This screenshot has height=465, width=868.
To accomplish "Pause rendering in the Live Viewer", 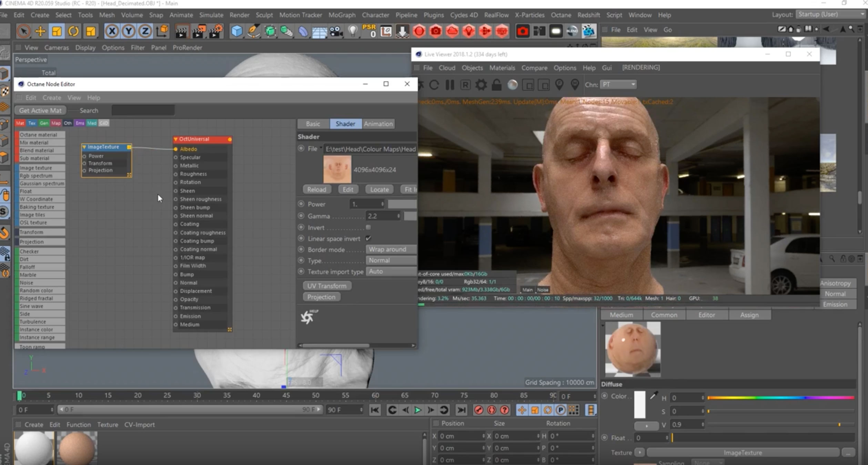I will (450, 85).
